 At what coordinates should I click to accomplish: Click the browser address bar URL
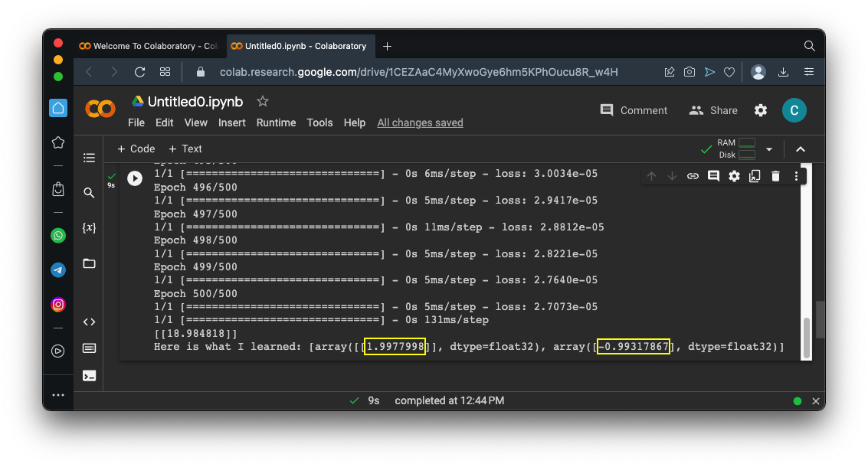coord(418,72)
